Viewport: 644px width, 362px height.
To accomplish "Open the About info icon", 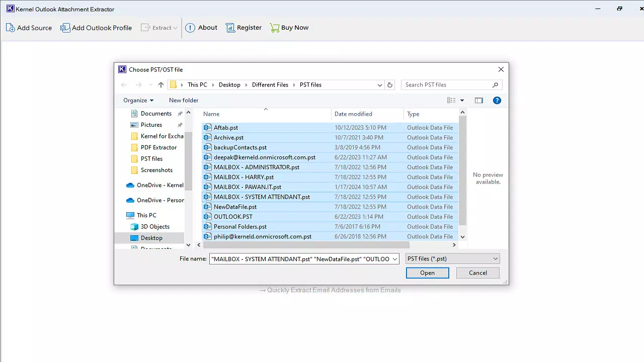I will pos(190,28).
